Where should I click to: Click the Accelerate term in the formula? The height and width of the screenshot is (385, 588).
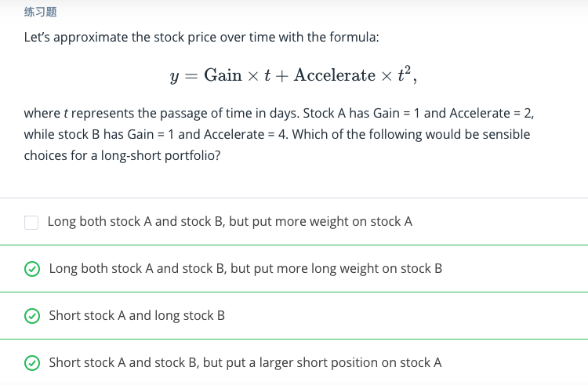tap(335, 75)
